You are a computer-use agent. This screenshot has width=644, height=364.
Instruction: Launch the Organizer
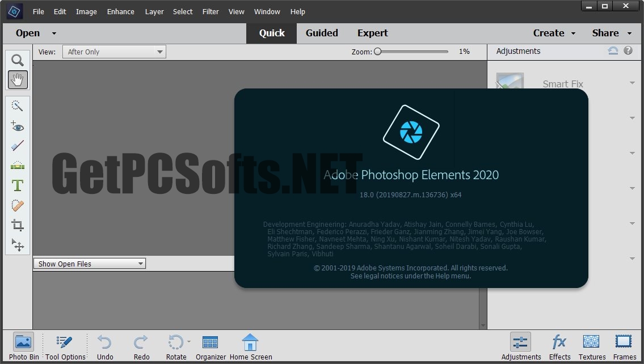click(x=211, y=347)
